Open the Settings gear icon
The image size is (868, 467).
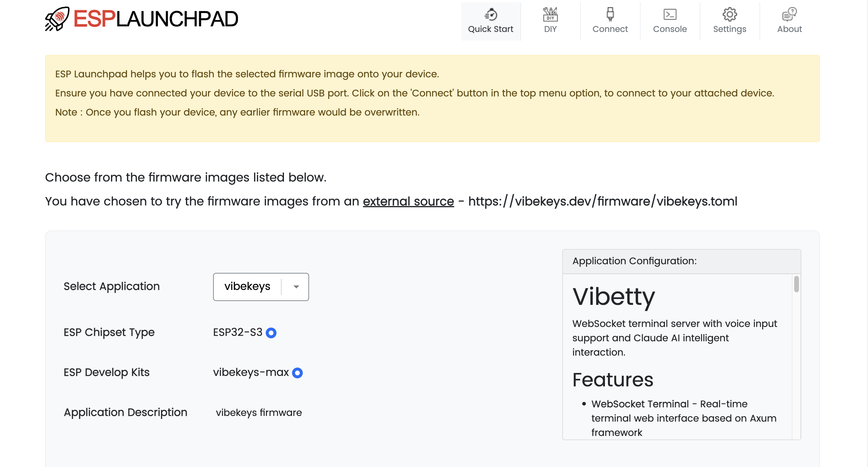(x=730, y=14)
